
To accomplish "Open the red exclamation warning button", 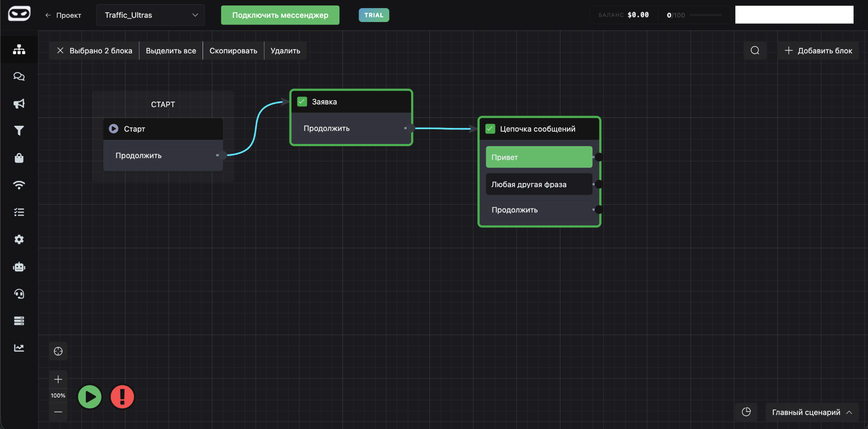I will coord(122,397).
